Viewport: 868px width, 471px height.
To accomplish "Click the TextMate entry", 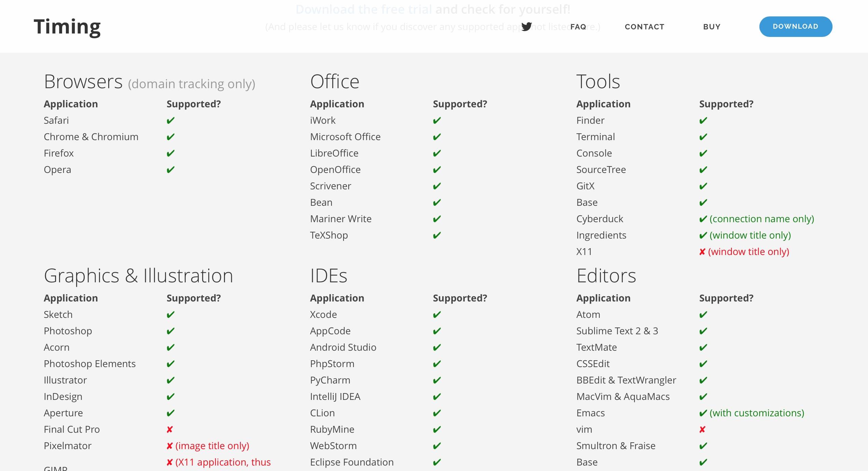I will click(x=597, y=347).
